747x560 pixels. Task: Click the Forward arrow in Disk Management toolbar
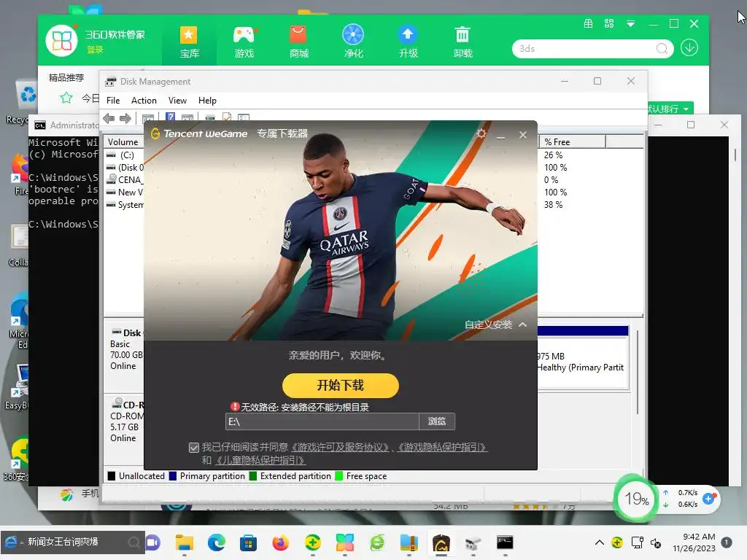click(125, 118)
